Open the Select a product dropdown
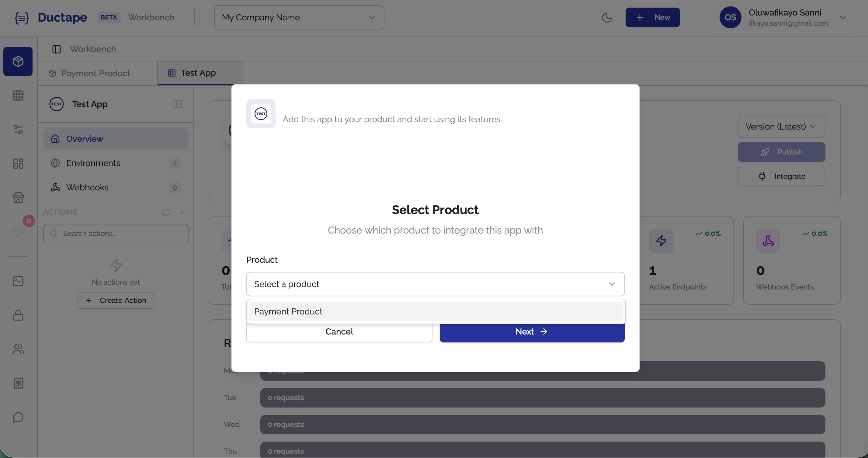This screenshot has width=868, height=458. point(435,284)
